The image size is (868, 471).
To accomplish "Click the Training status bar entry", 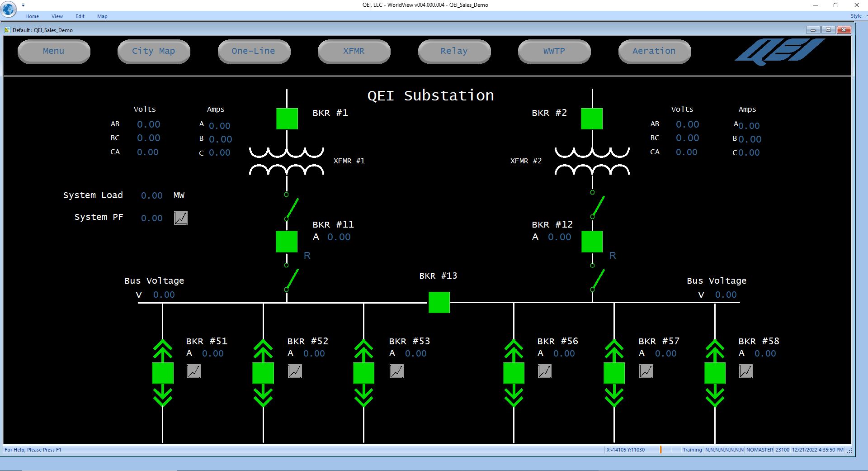I will coord(692,450).
